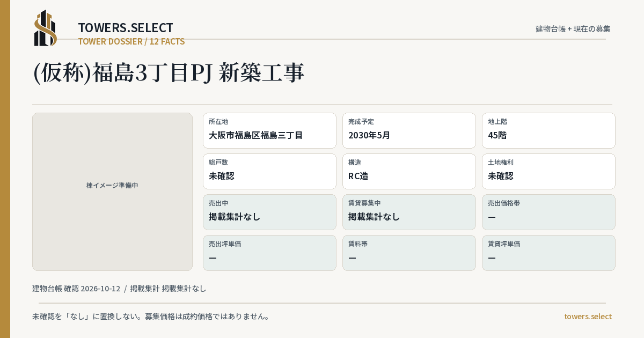Screen dimensions: 644x338
Task: Click the TOWERS.SELECT brand name
Action: (x=126, y=28)
